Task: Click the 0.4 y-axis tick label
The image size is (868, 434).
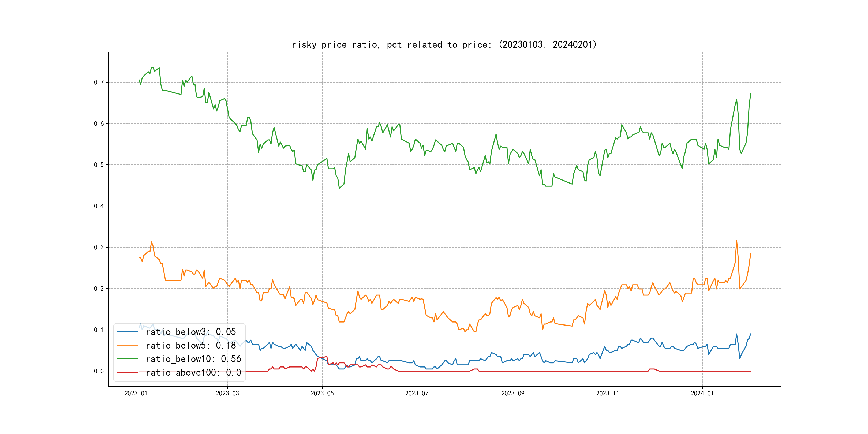Action: pos(99,206)
